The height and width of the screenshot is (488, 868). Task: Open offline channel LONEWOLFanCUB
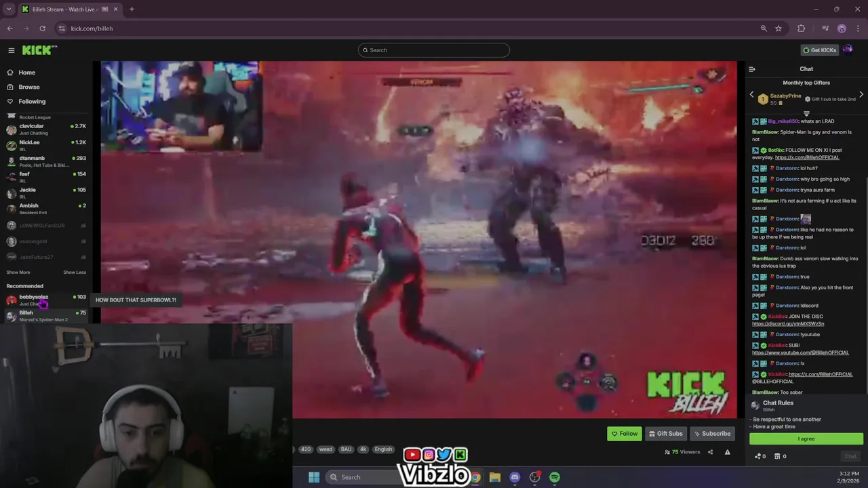click(46, 225)
